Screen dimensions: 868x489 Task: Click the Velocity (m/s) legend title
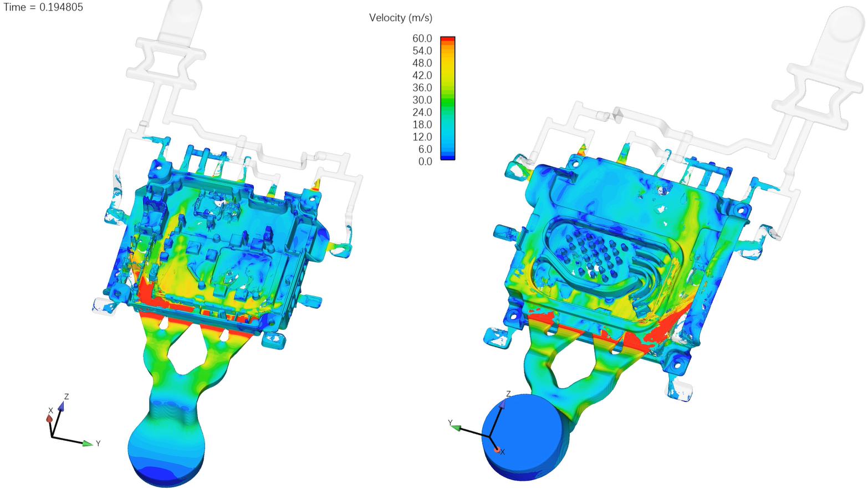pos(400,18)
